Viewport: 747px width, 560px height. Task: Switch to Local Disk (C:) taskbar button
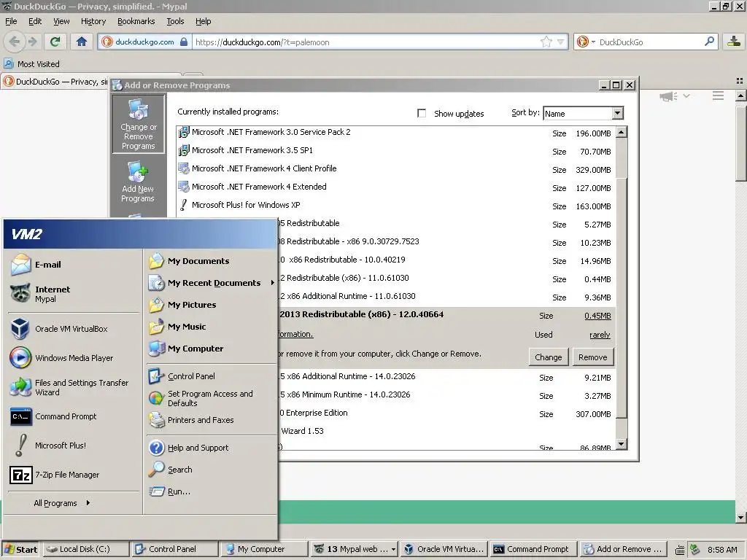coord(85,549)
